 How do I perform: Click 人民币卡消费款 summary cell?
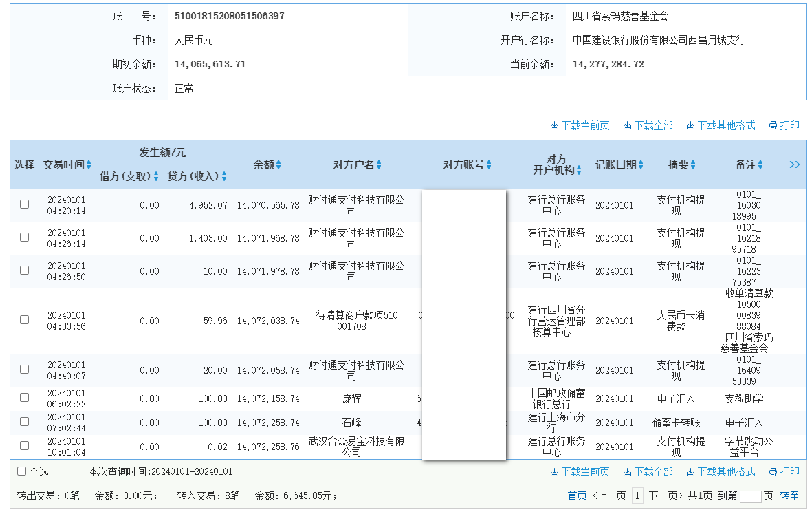pos(681,321)
